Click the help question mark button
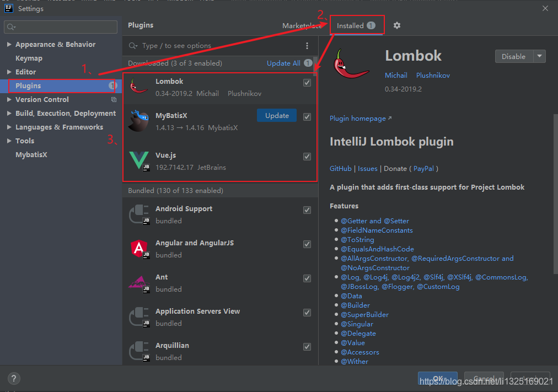Image resolution: width=558 pixels, height=392 pixels. pos(14,378)
